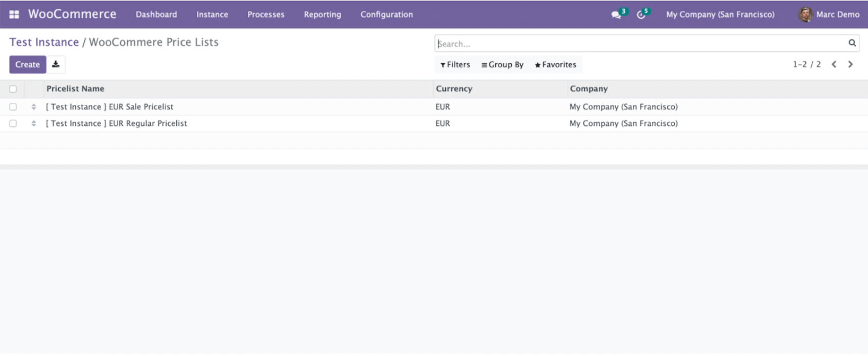Go to next page arrow
Viewport: 868px width, 356px height.
tap(851, 64)
